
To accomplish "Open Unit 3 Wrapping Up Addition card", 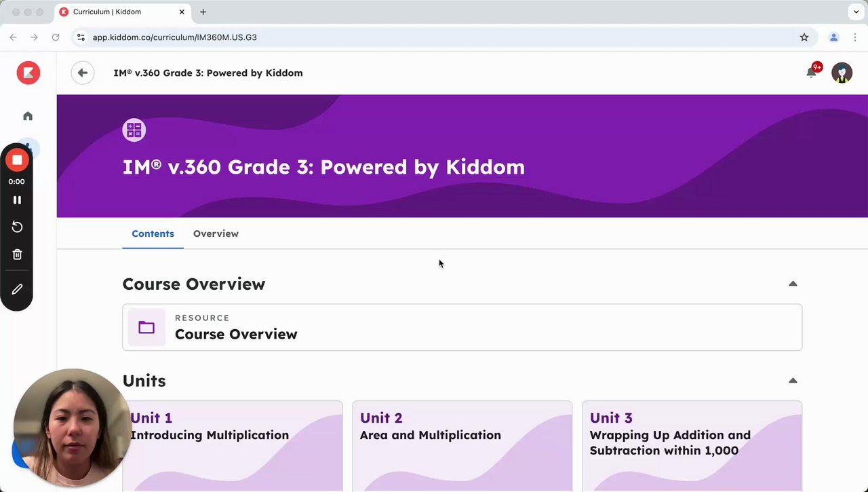I will pyautogui.click(x=692, y=446).
